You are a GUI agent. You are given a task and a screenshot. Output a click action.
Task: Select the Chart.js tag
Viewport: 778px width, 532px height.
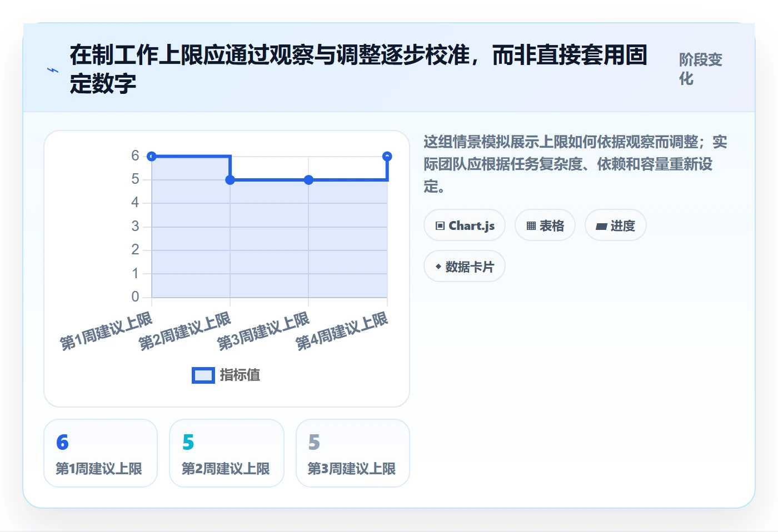click(x=465, y=225)
